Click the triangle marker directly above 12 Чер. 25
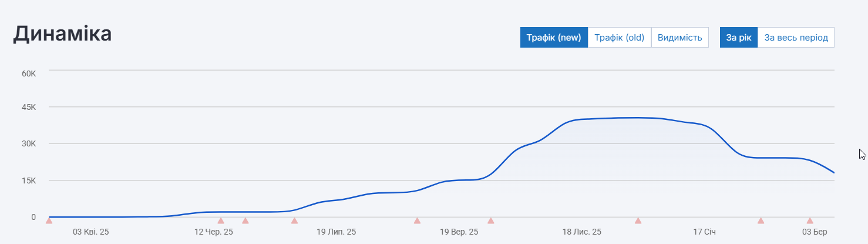The width and height of the screenshot is (868, 244). tap(221, 220)
